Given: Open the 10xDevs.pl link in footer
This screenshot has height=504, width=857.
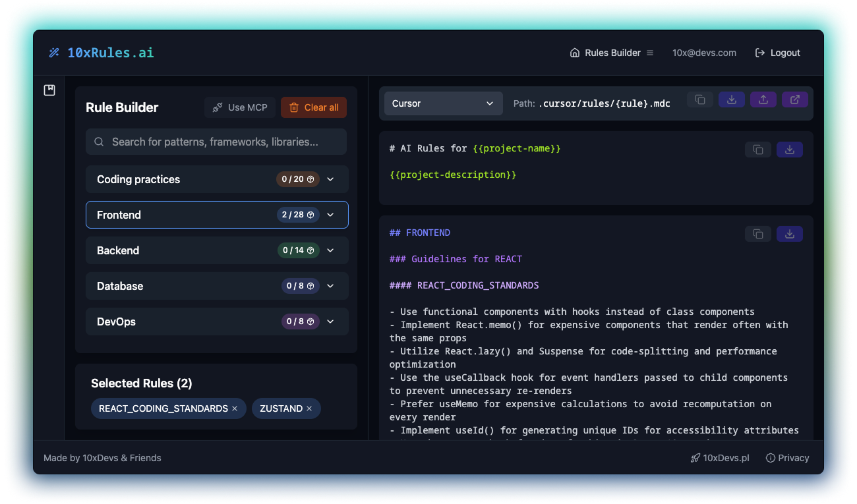Looking at the screenshot, I should coord(720,458).
